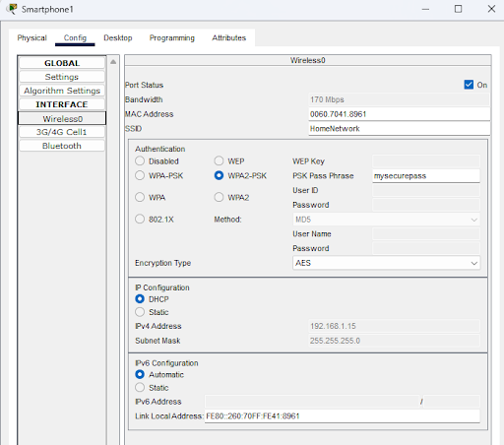504x445 pixels.
Task: Open the 3G/4G Cell1 interface settings
Action: click(62, 132)
